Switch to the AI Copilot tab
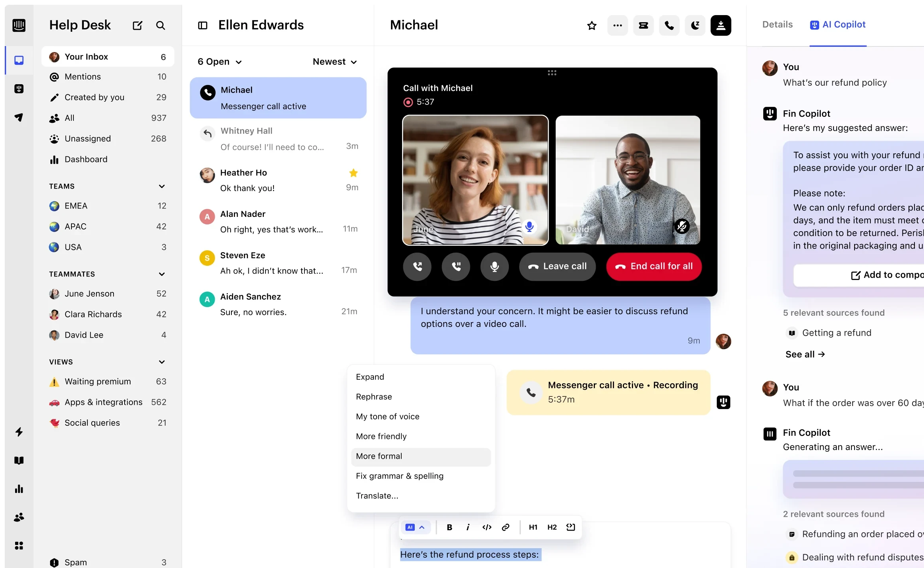 pos(838,25)
